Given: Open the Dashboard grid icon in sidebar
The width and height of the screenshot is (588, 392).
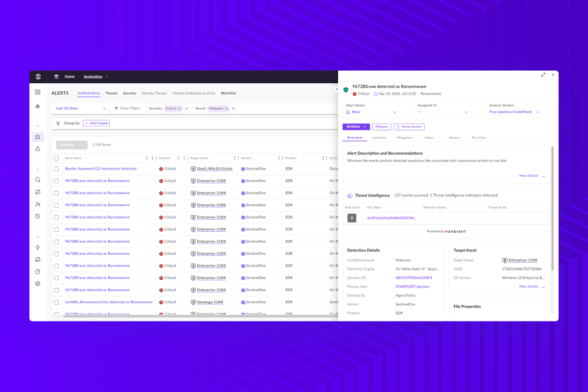Looking at the screenshot, I should tap(38, 92).
